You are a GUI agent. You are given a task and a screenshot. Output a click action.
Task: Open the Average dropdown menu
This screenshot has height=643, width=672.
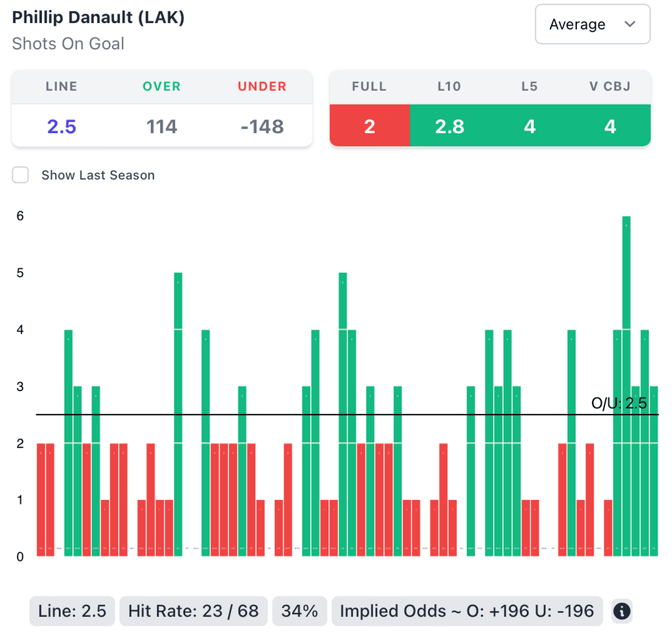pos(593,24)
